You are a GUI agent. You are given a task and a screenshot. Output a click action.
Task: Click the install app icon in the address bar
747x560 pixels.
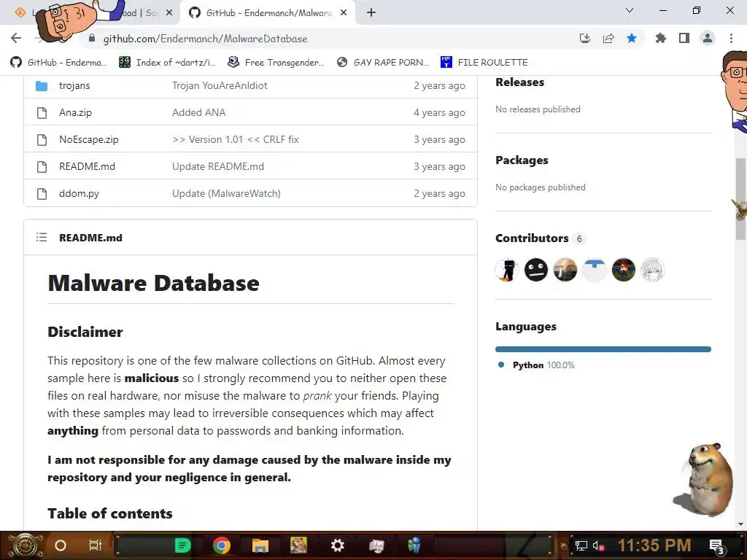[584, 38]
